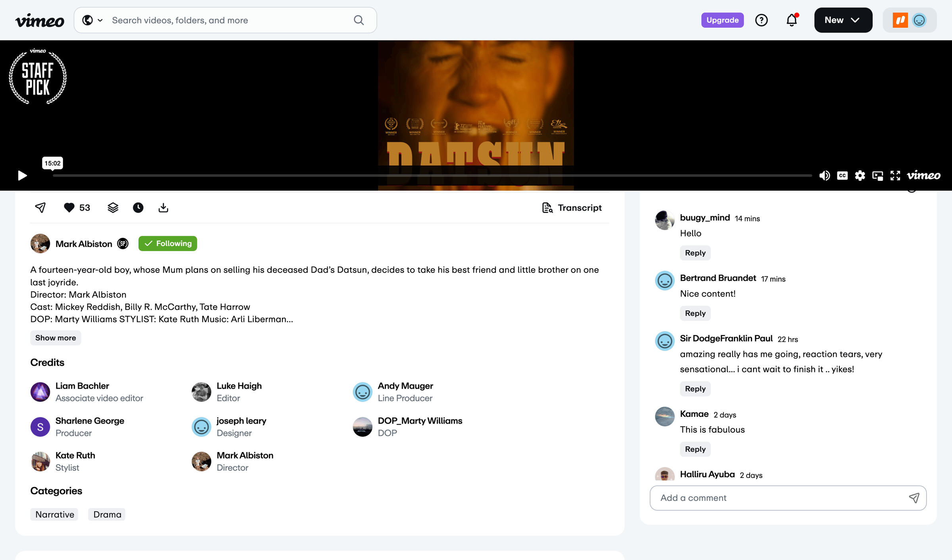This screenshot has height=560, width=952.
Task: Expand the New dropdown button
Action: [x=843, y=20]
